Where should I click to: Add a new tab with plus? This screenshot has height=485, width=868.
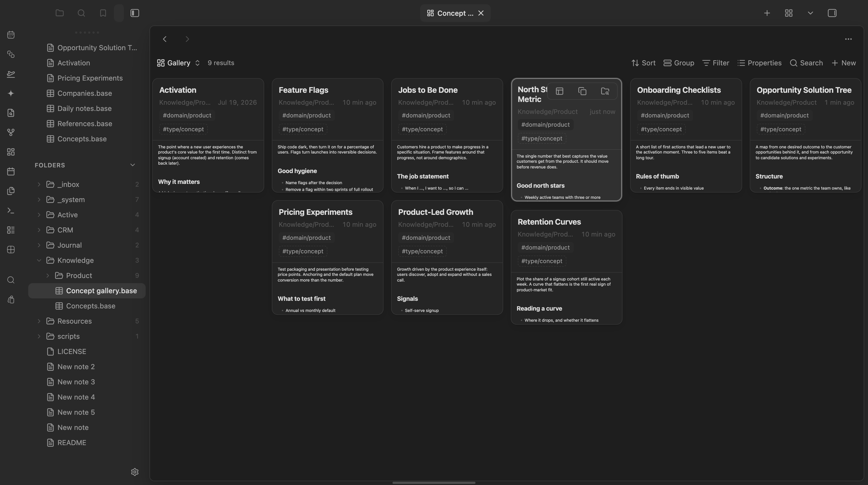click(x=767, y=13)
